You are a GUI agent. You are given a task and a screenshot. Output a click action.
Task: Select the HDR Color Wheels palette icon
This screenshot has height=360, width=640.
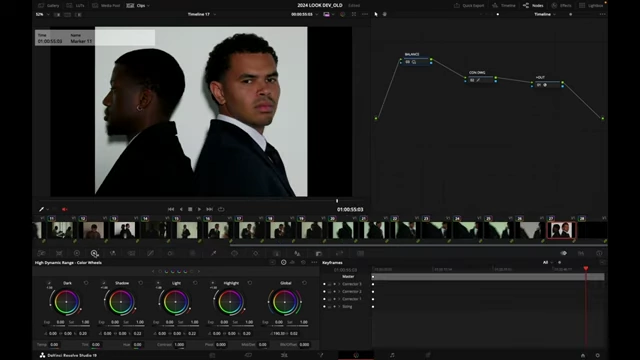click(94, 253)
